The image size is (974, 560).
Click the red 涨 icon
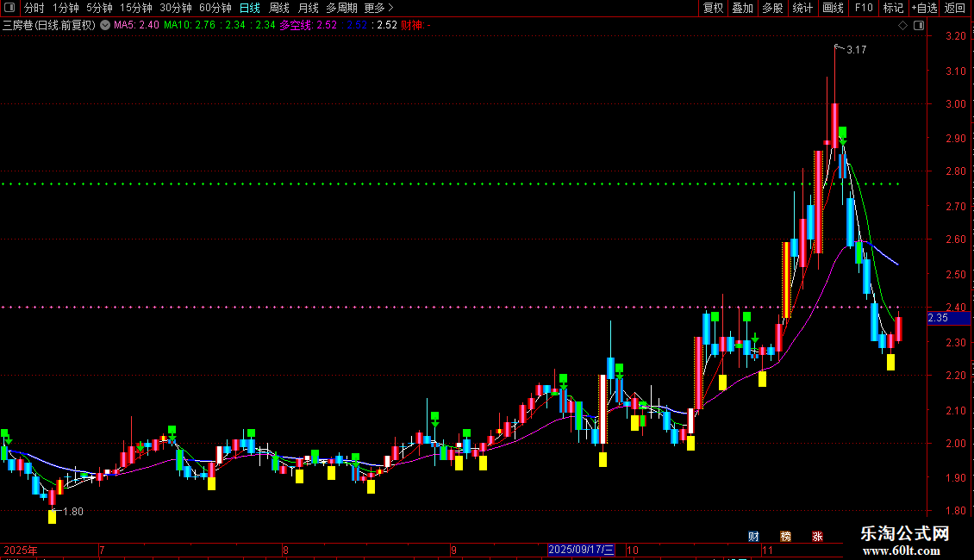[x=817, y=537]
